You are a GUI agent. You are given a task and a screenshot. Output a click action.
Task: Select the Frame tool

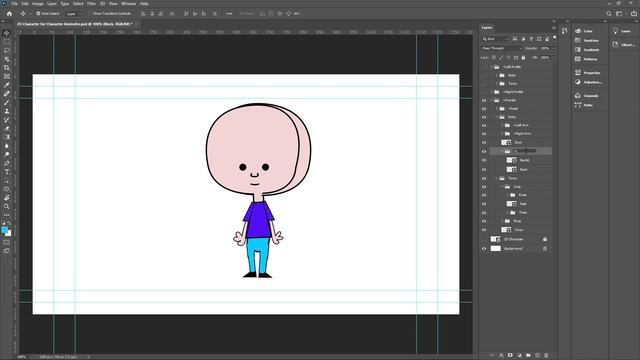7,76
